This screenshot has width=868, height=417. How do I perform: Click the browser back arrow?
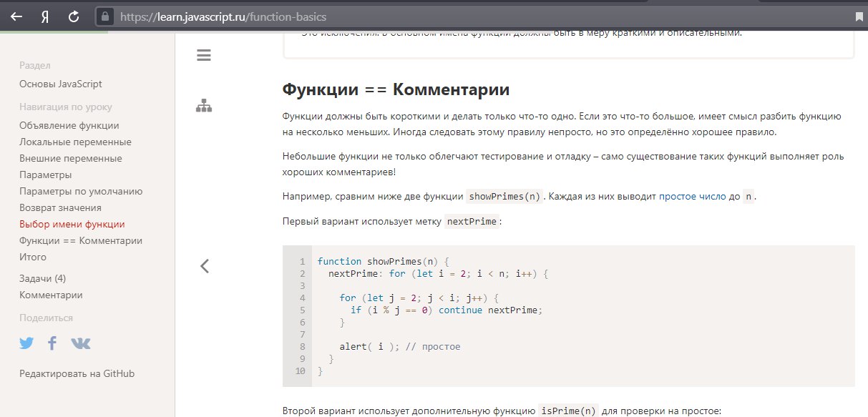(16, 16)
